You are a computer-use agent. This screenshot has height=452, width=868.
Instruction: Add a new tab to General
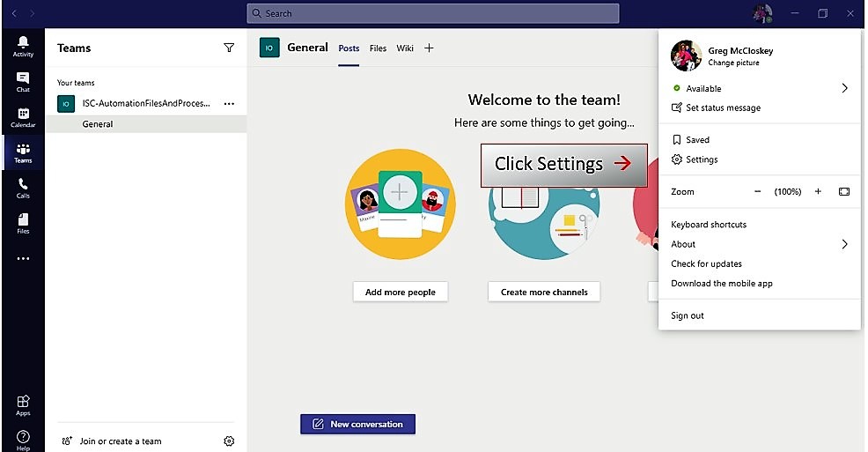tap(429, 48)
